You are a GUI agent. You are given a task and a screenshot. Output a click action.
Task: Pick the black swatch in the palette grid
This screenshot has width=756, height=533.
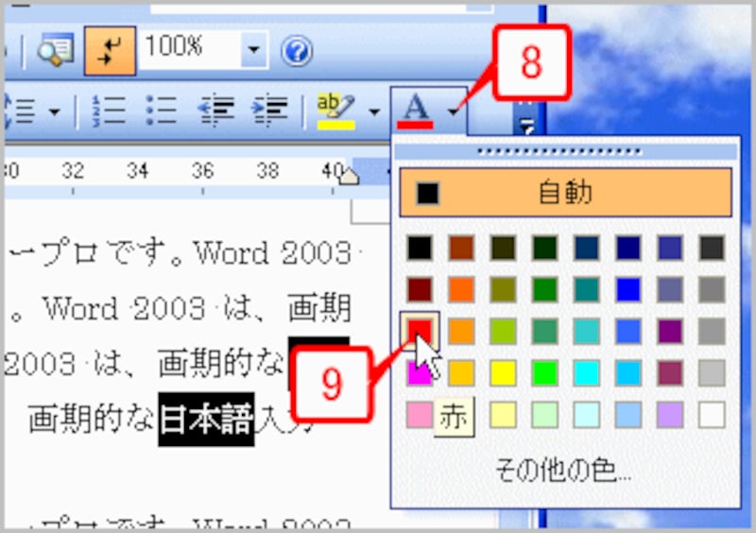tap(419, 248)
